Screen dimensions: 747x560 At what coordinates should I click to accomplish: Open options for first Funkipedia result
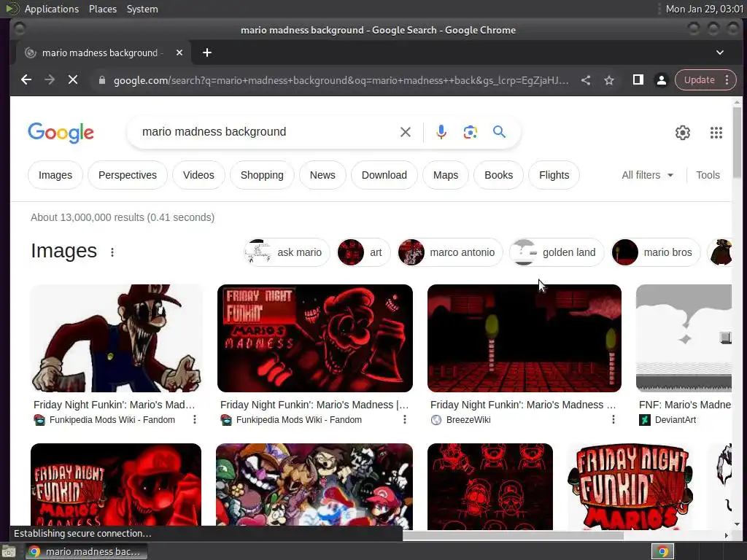(194, 419)
